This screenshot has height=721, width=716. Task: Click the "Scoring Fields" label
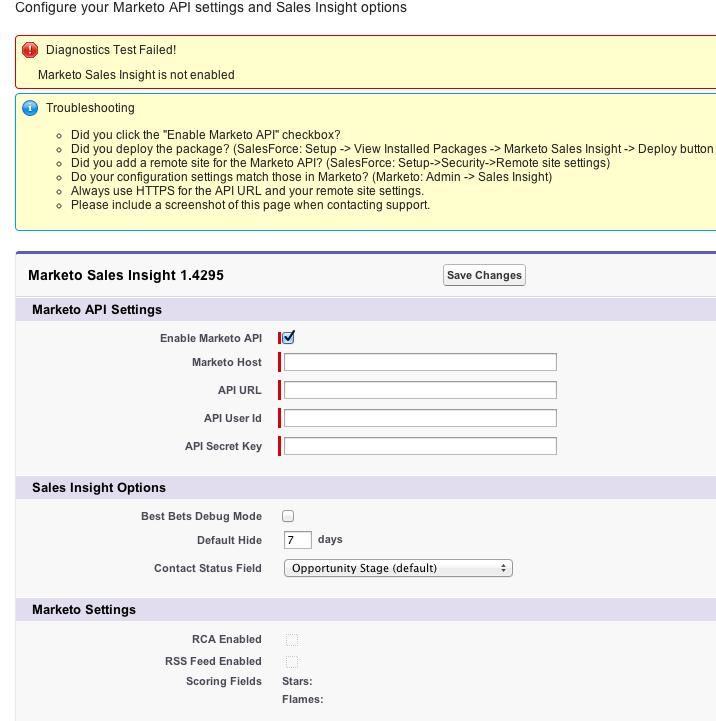pos(224,681)
